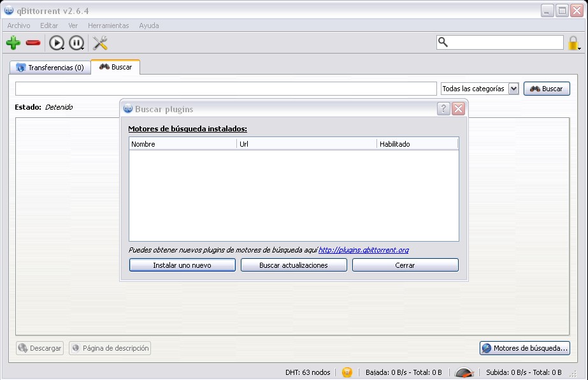The width and height of the screenshot is (588, 380).
Task: Close the Buscar plugins dialog
Action: click(458, 109)
